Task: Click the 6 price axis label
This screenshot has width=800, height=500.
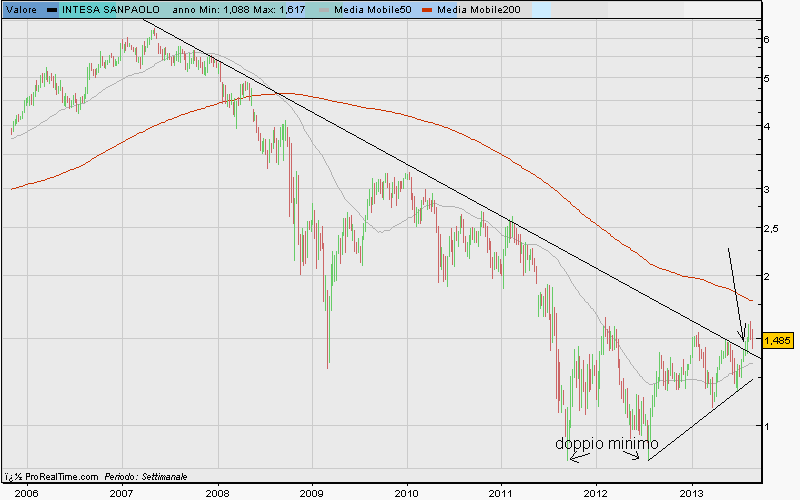Action: (766, 39)
